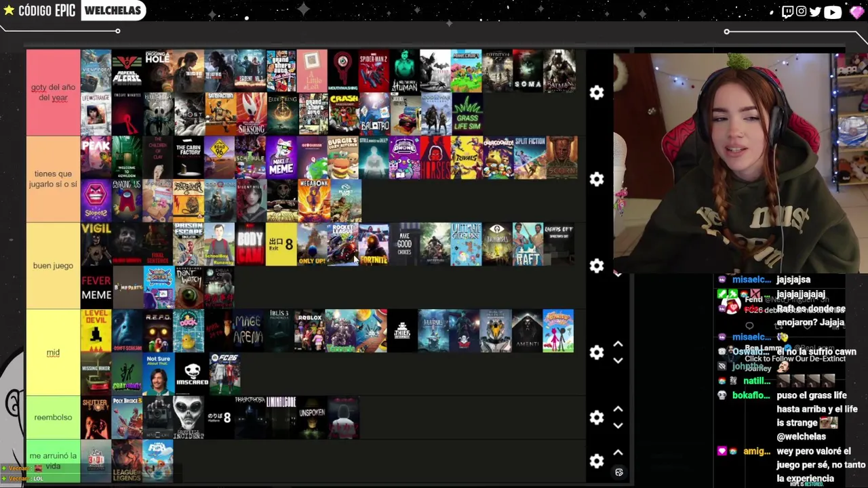The image size is (868, 488).
Task: Open settings gear for 'tienes que jugarlo' row
Action: tap(596, 179)
